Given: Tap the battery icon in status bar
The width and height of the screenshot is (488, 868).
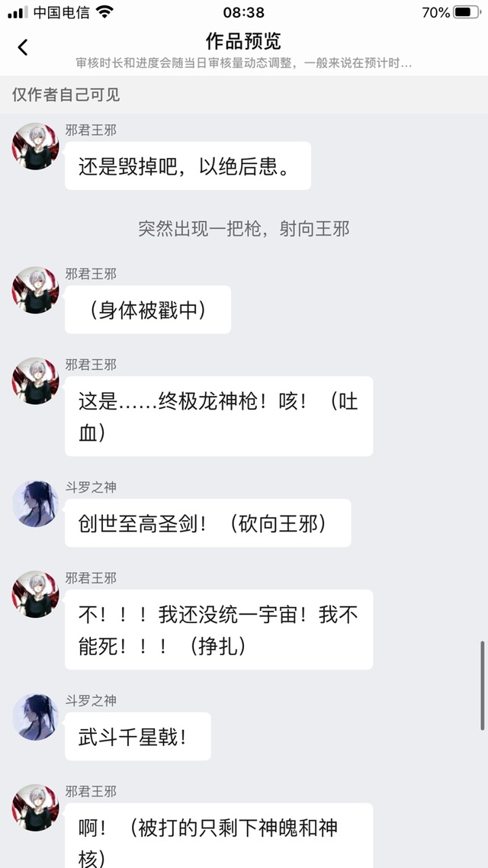Looking at the screenshot, I should (x=467, y=12).
